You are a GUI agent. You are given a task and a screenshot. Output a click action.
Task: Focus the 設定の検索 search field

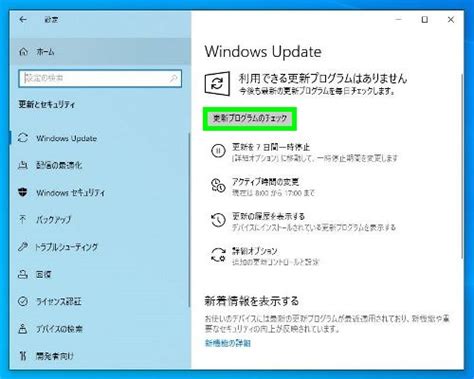(100, 79)
